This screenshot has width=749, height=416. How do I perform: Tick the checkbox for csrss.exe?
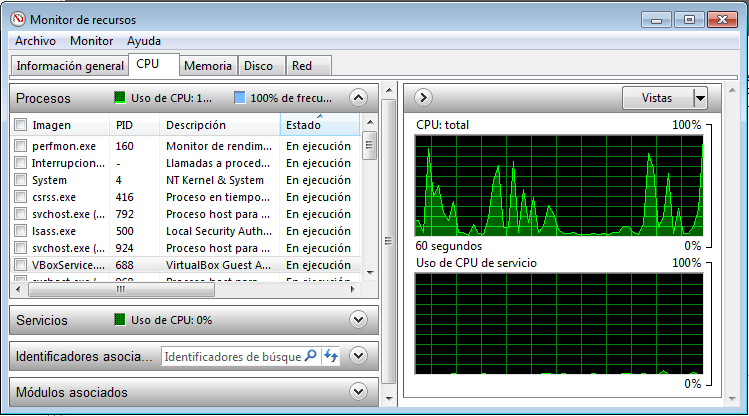point(20,197)
